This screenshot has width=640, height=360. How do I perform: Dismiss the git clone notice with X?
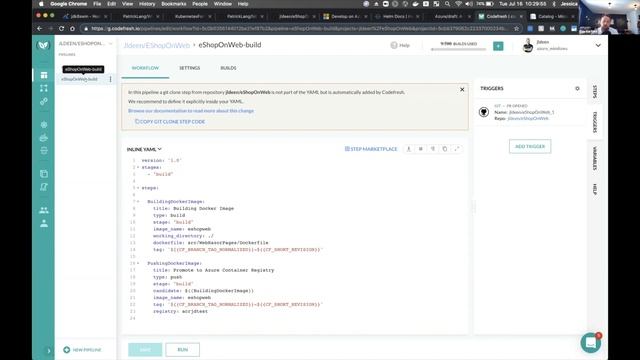coord(462,89)
